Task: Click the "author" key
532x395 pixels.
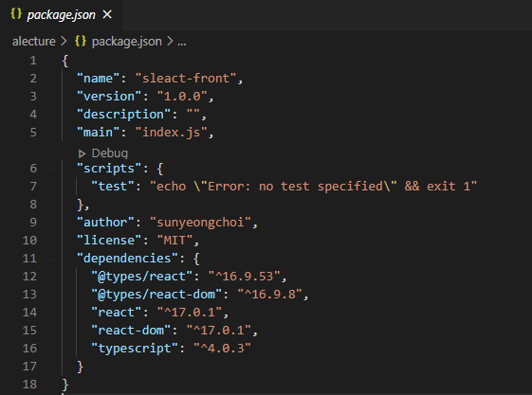Action: [105, 223]
